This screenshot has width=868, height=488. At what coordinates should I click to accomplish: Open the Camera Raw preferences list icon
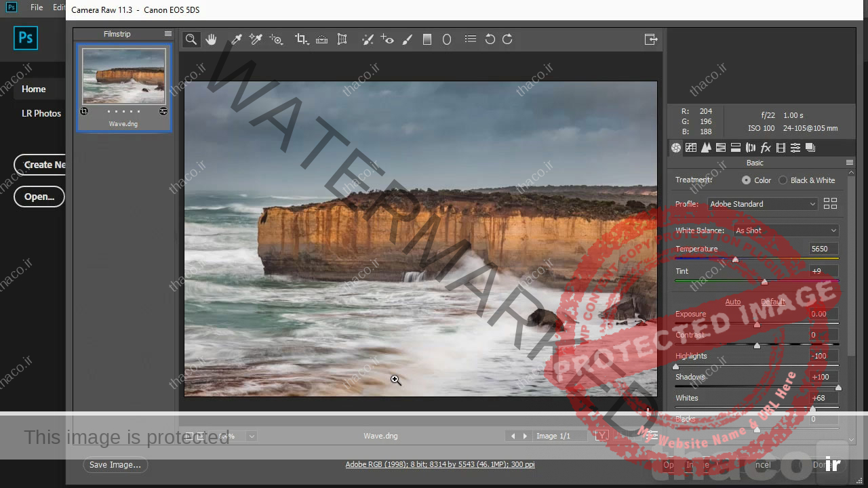tap(471, 39)
